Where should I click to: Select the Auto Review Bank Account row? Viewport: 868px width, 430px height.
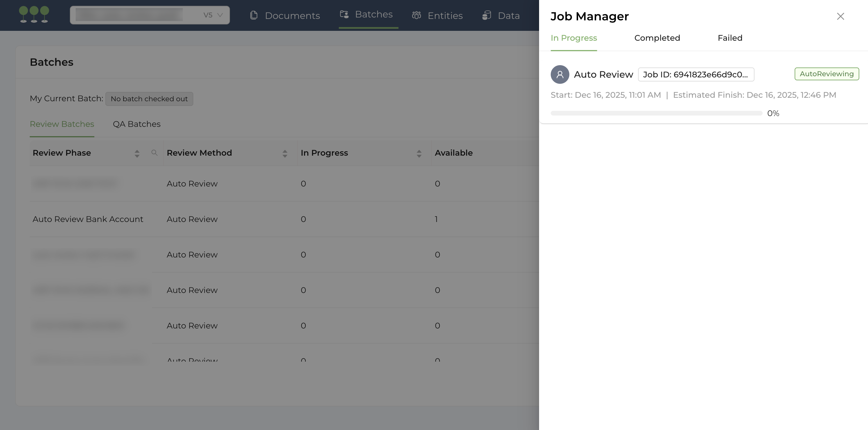(x=88, y=219)
